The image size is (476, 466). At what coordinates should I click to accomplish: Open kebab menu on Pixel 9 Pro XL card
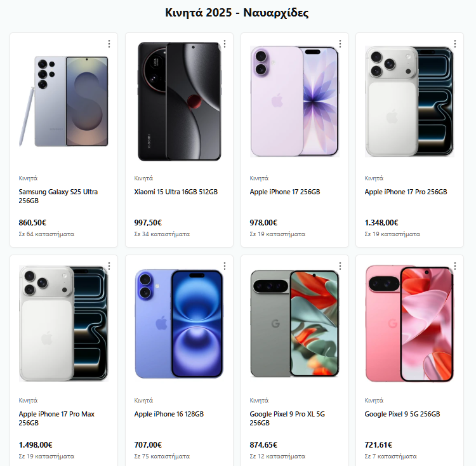pos(340,266)
